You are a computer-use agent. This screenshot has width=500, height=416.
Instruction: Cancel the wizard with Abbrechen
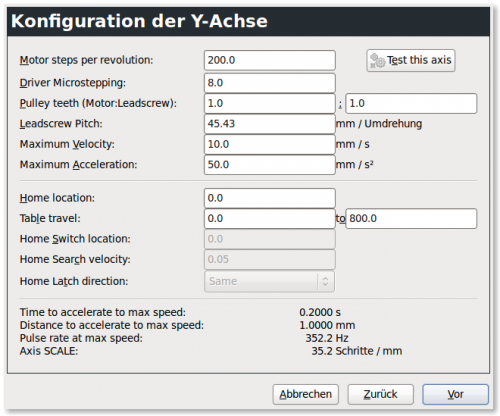click(x=306, y=394)
